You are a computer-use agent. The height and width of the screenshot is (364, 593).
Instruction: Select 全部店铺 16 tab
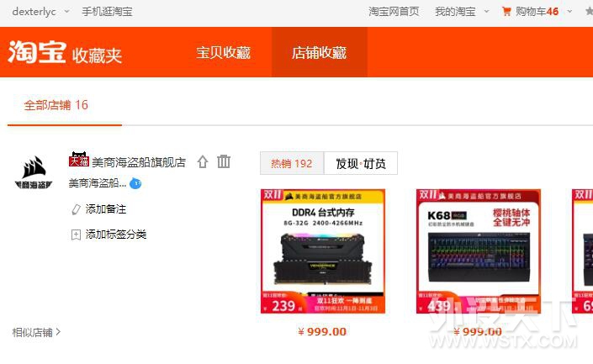56,105
